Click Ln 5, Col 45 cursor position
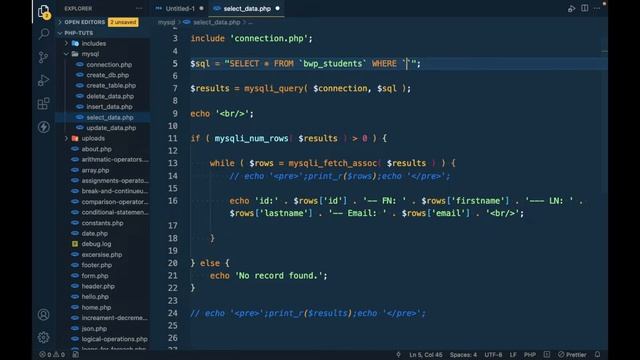 tap(426, 354)
